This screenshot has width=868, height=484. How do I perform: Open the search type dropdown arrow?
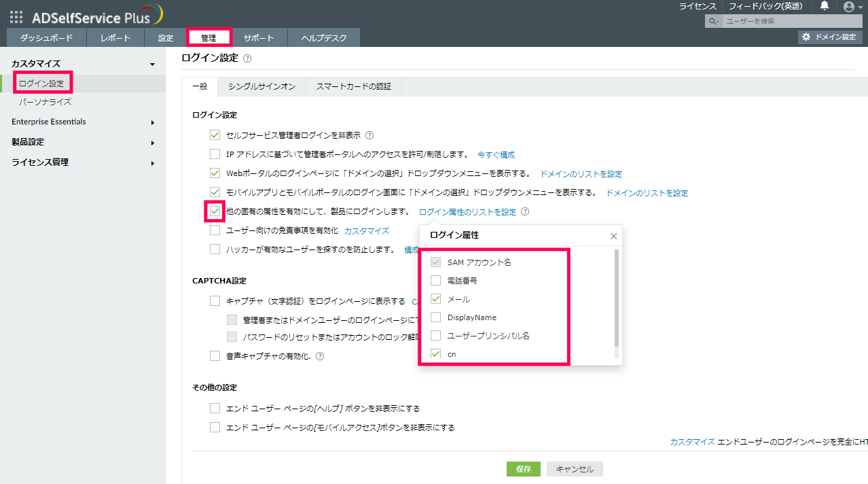click(717, 22)
